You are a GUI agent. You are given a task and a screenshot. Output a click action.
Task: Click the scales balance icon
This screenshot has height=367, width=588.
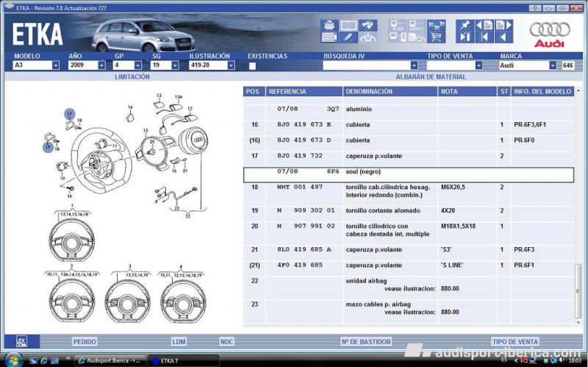[x=367, y=38]
